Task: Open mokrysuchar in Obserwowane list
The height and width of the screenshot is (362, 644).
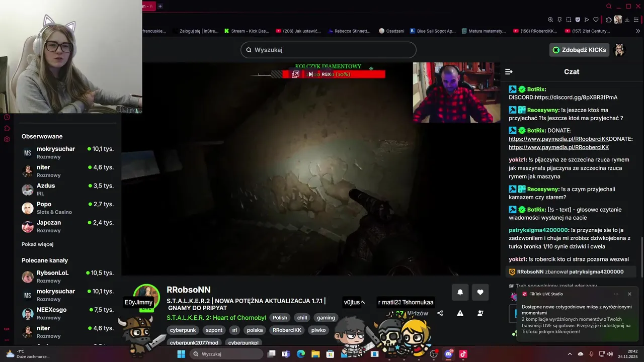Action: click(68, 152)
